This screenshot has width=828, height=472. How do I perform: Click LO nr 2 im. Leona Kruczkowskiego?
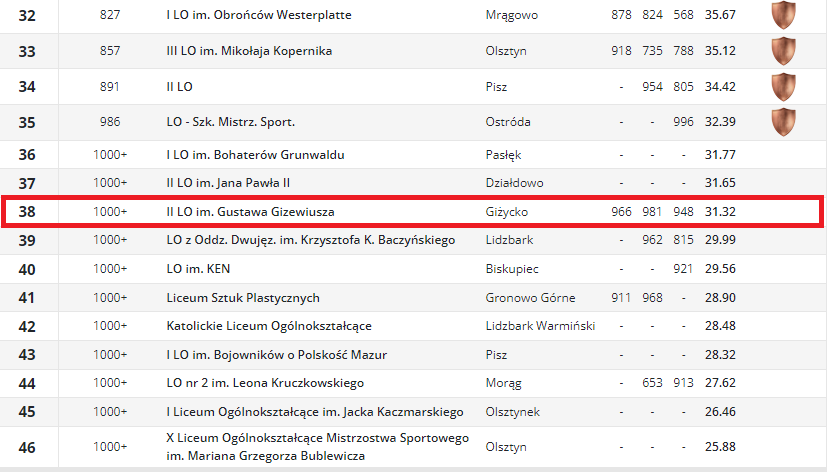pos(265,383)
